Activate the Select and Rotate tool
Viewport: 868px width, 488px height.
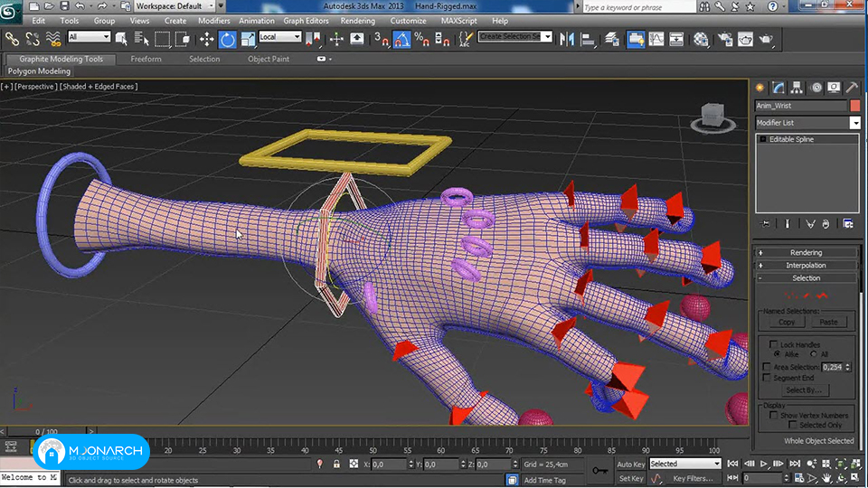pyautogui.click(x=228, y=39)
